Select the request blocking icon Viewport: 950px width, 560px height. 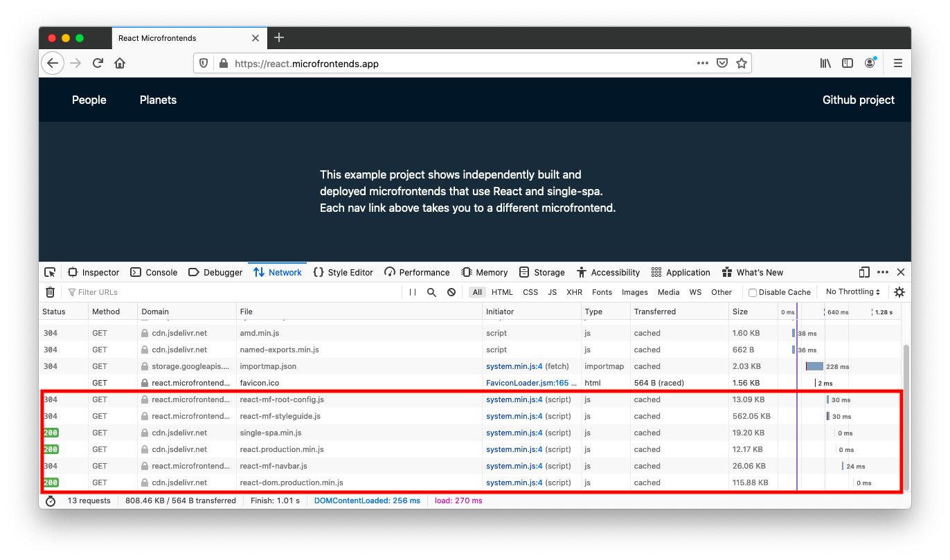(451, 291)
